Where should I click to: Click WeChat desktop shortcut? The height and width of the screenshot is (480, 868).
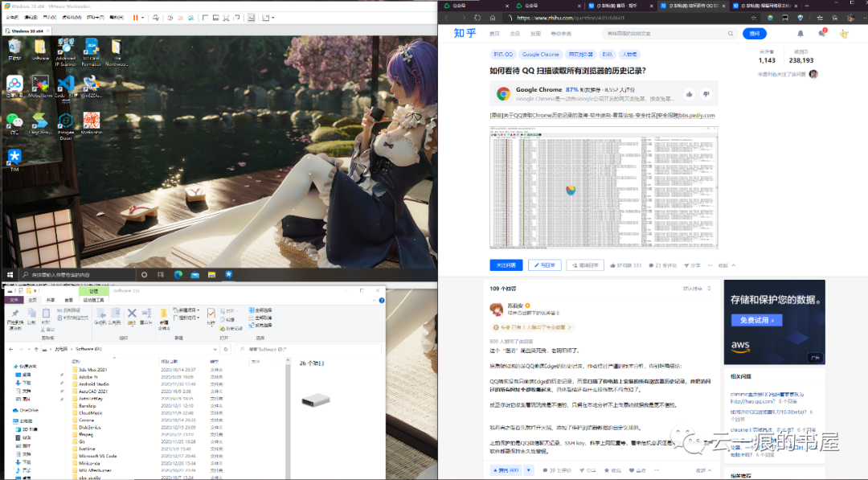coord(14,124)
